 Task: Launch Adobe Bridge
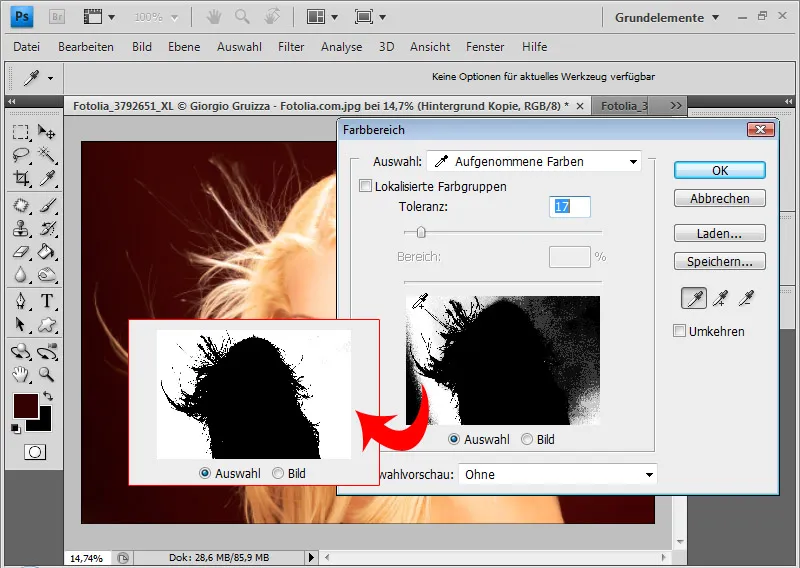pyautogui.click(x=57, y=17)
